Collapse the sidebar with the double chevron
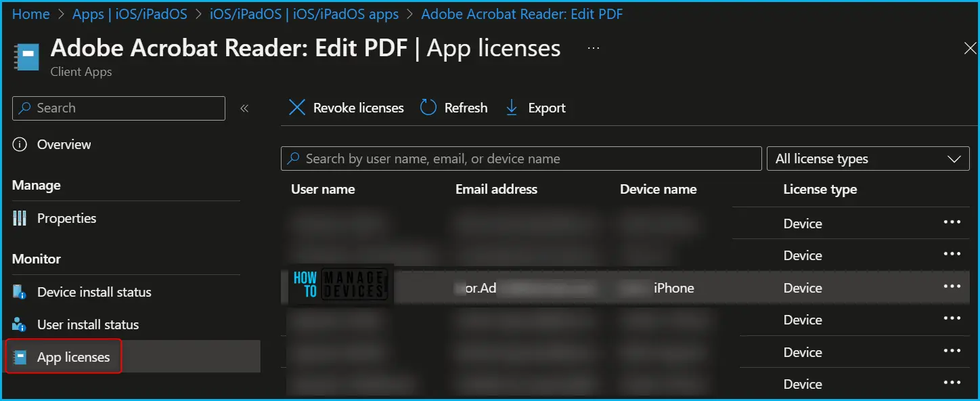Viewport: 980px width, 401px height. [244, 108]
